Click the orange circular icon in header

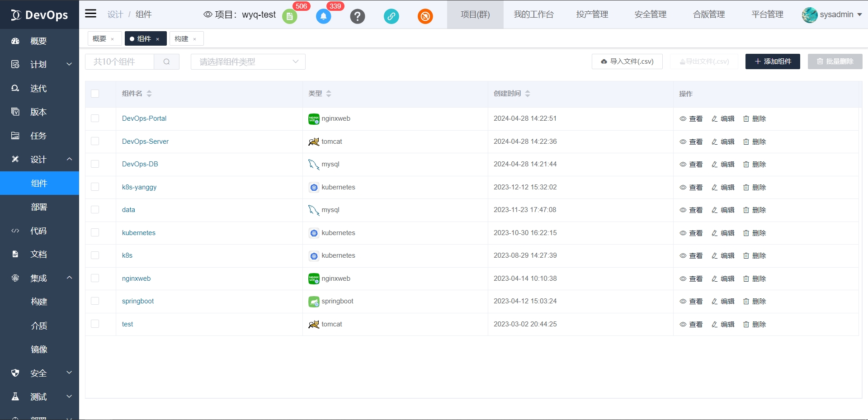[425, 17]
